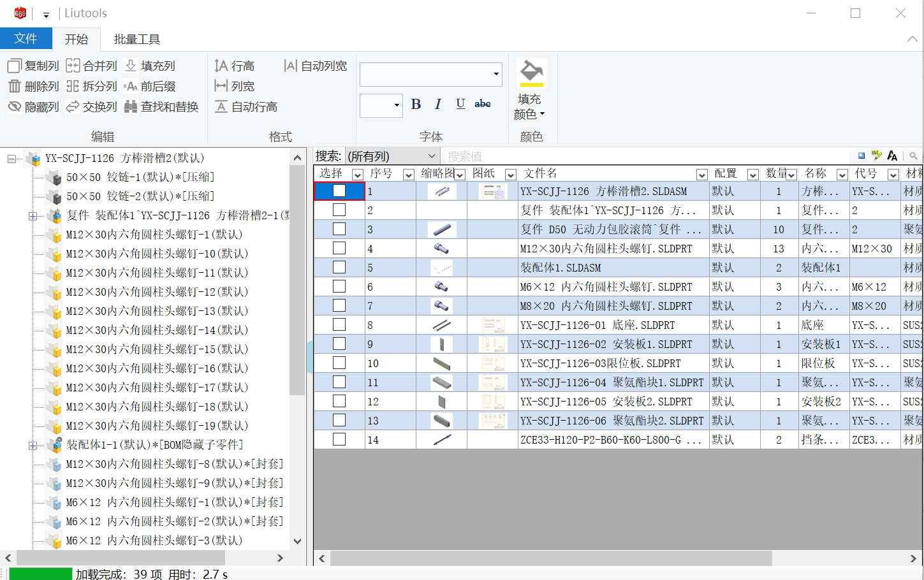Collapse the YX-SCJJ-1126 方棒滑槽2 root node

point(12,159)
